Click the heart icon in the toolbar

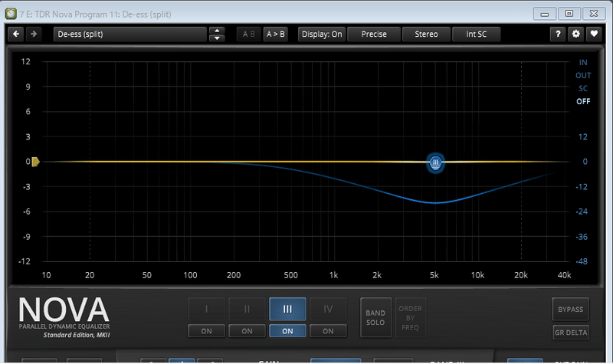[594, 34]
